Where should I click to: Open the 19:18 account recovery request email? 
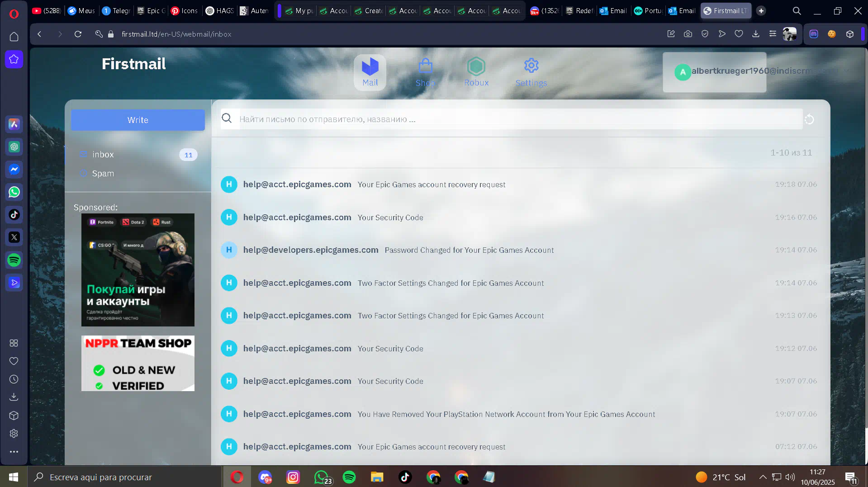519,184
